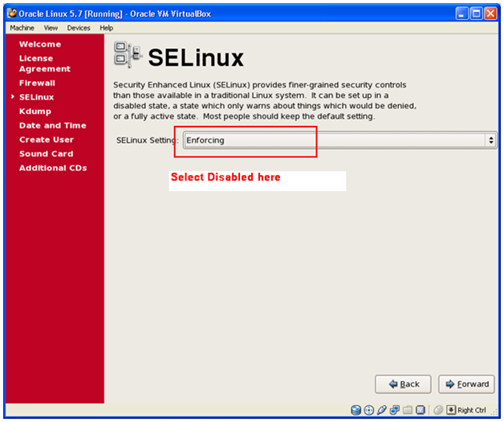
Task: Click the hard disk activity status icon
Action: pyautogui.click(x=356, y=410)
